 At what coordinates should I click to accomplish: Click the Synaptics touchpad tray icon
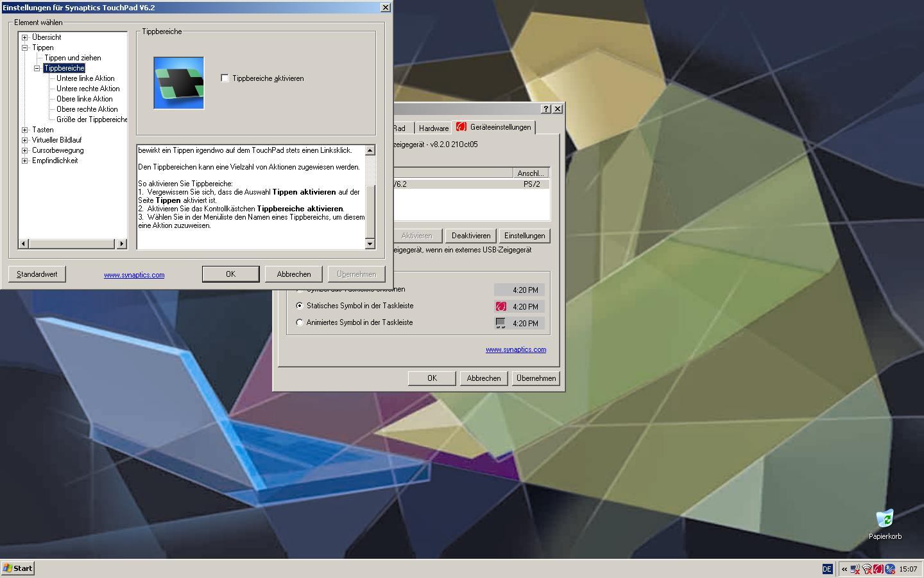878,569
